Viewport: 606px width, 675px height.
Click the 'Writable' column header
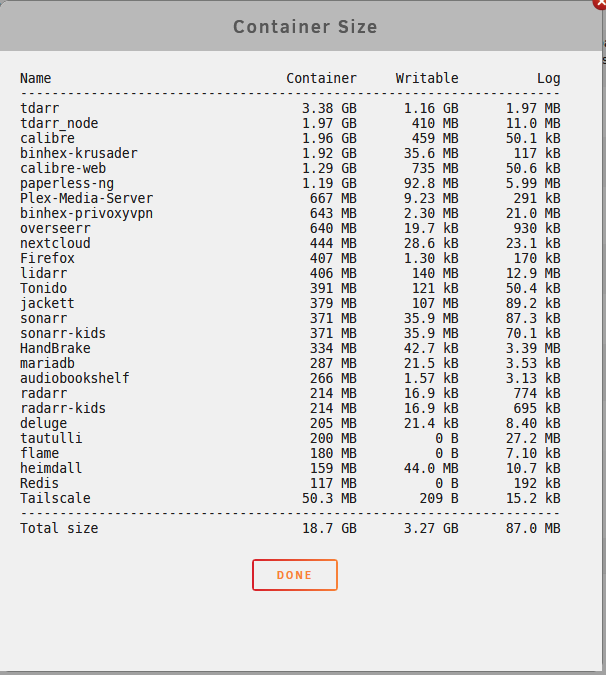[427, 78]
